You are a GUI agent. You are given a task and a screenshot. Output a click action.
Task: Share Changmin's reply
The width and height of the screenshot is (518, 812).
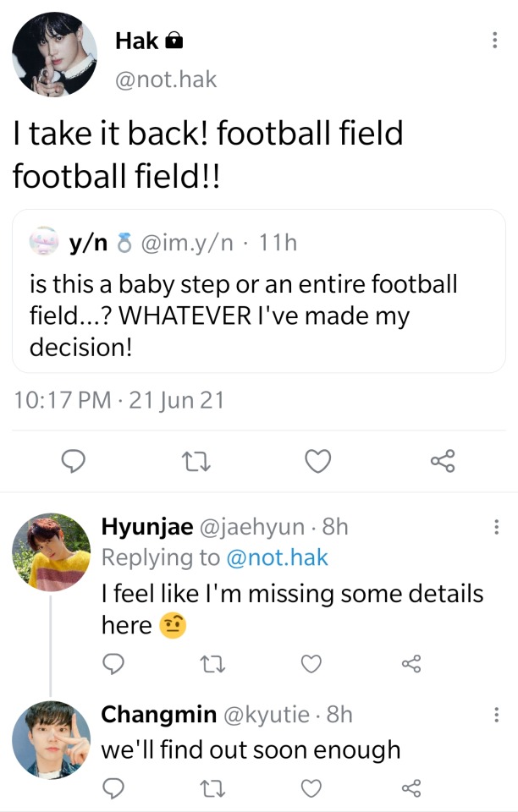411,789
